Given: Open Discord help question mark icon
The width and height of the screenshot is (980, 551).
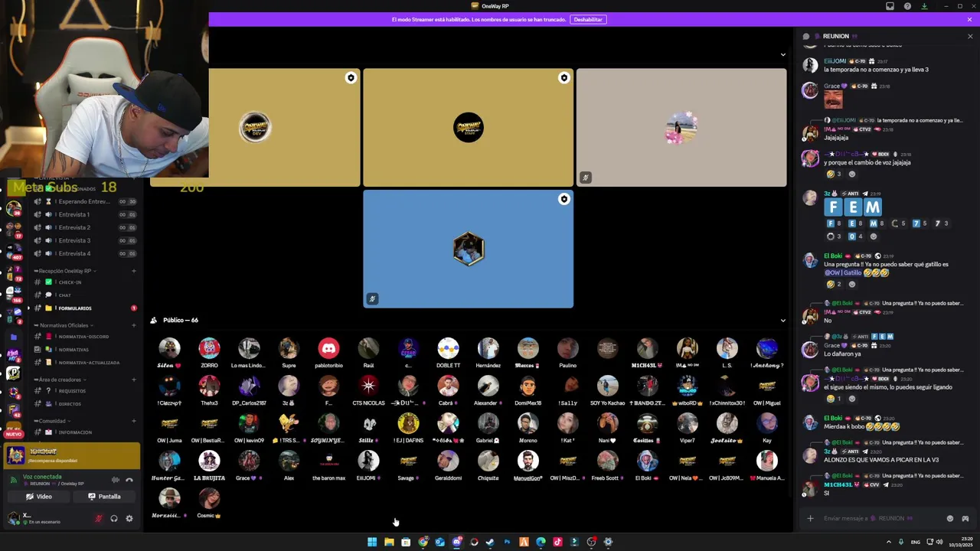Looking at the screenshot, I should (907, 6).
